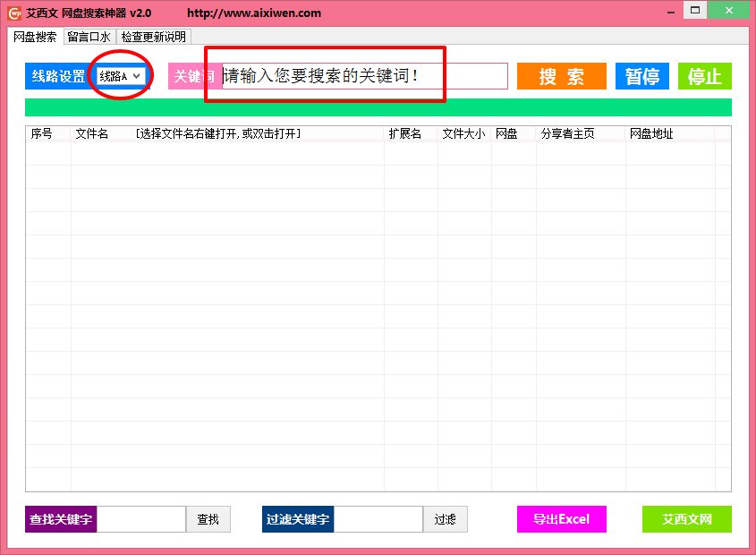Image resolution: width=756 pixels, height=555 pixels.
Task: Click the 查找关键字 input box
Action: 141,519
